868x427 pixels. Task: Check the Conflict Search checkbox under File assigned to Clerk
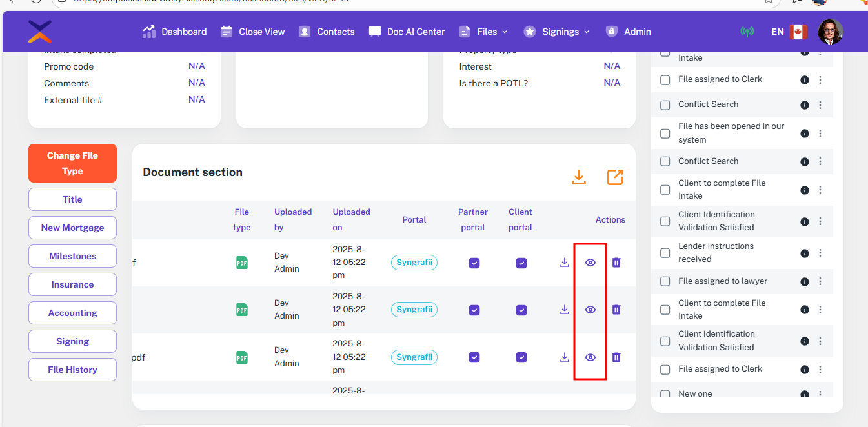[x=665, y=104]
